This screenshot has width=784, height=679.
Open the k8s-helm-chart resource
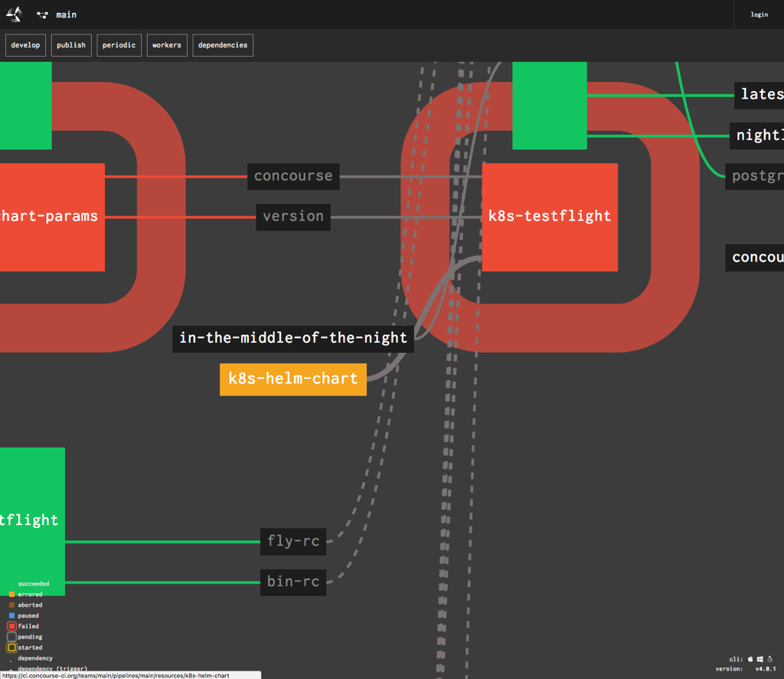point(292,379)
